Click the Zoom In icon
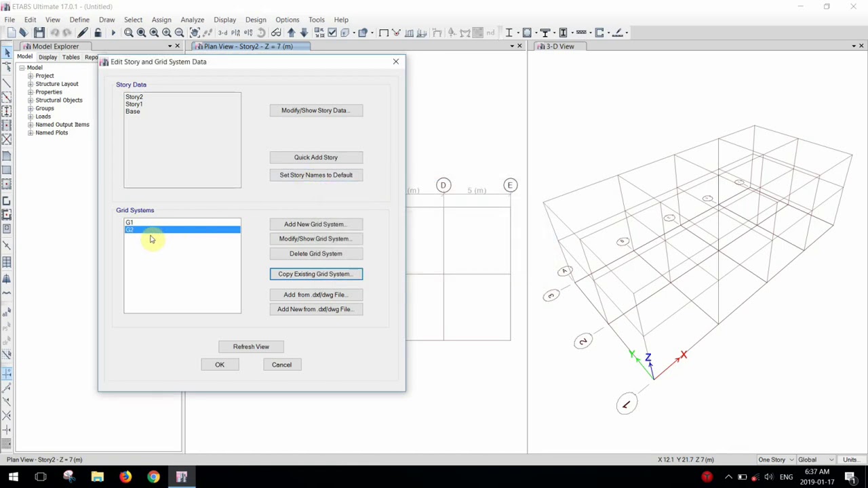Image resolution: width=868 pixels, height=488 pixels. pyautogui.click(x=166, y=33)
